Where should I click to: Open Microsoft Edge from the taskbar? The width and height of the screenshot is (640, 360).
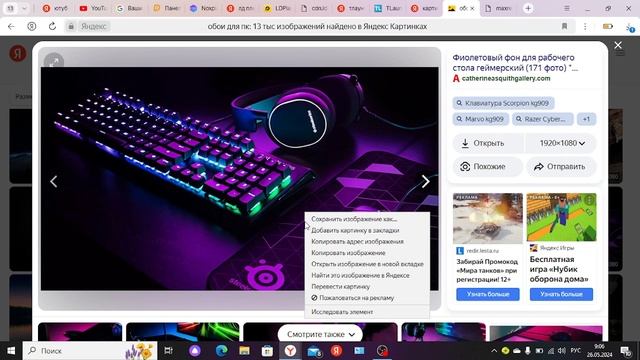[x=221, y=351]
